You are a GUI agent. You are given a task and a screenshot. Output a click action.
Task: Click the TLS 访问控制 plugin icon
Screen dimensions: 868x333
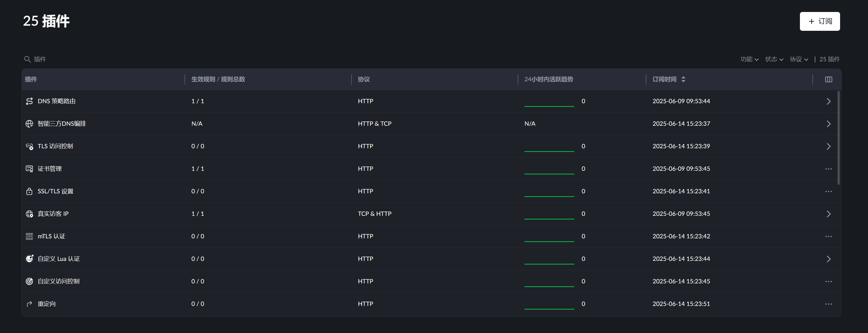coord(29,147)
